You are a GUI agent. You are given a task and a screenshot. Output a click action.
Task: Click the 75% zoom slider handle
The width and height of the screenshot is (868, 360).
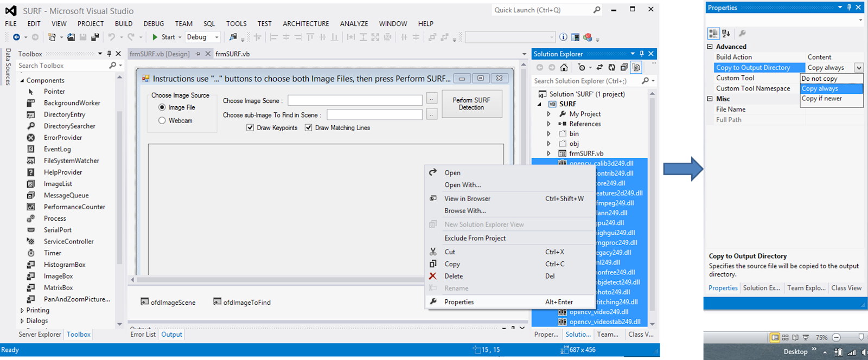click(861, 337)
